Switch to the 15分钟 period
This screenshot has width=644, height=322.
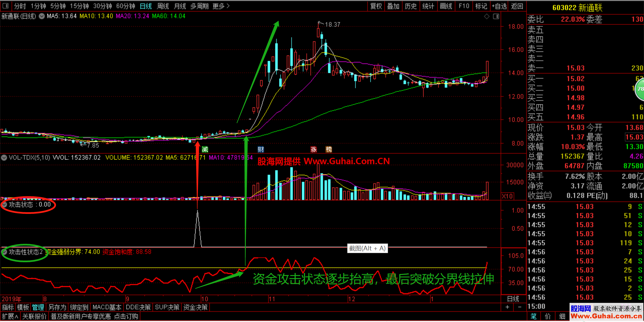coord(79,6)
